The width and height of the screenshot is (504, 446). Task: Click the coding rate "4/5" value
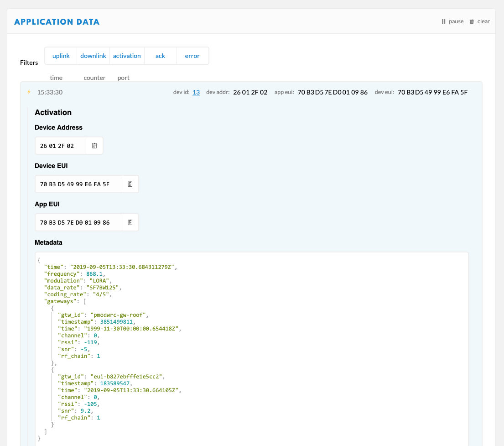tap(101, 294)
